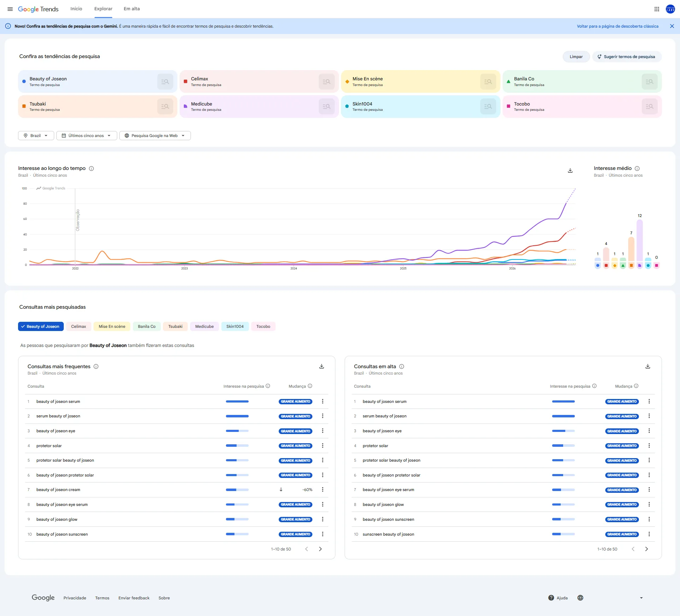This screenshot has width=680, height=616.
Task: Show info for Consultas em alta
Action: pos(402,366)
